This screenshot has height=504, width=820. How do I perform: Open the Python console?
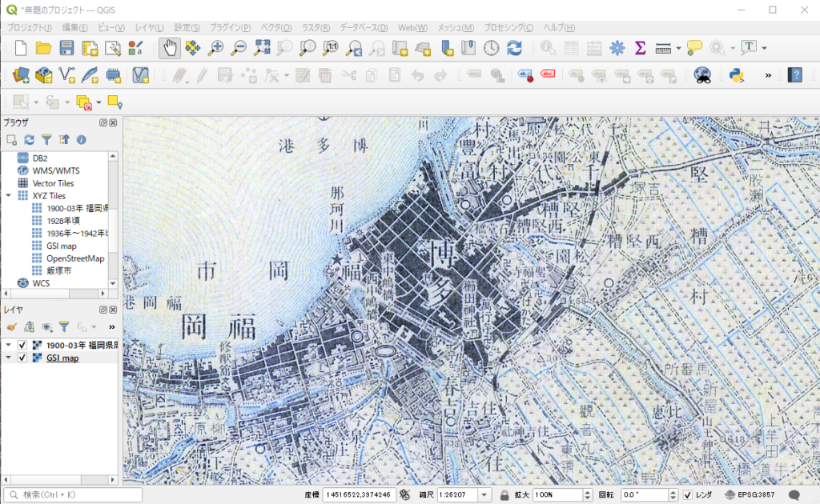coord(738,76)
